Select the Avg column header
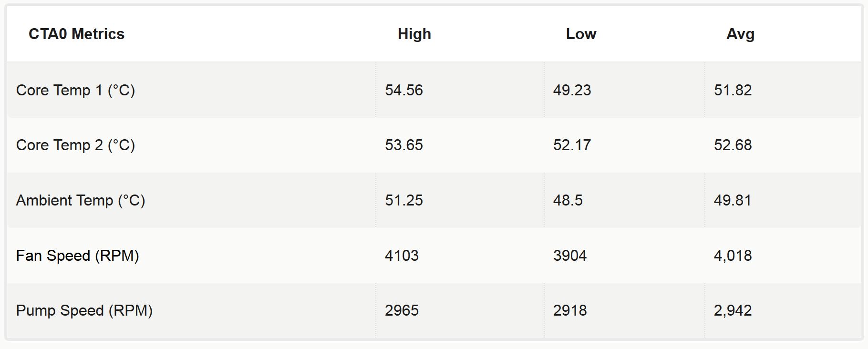This screenshot has width=868, height=349. (740, 34)
